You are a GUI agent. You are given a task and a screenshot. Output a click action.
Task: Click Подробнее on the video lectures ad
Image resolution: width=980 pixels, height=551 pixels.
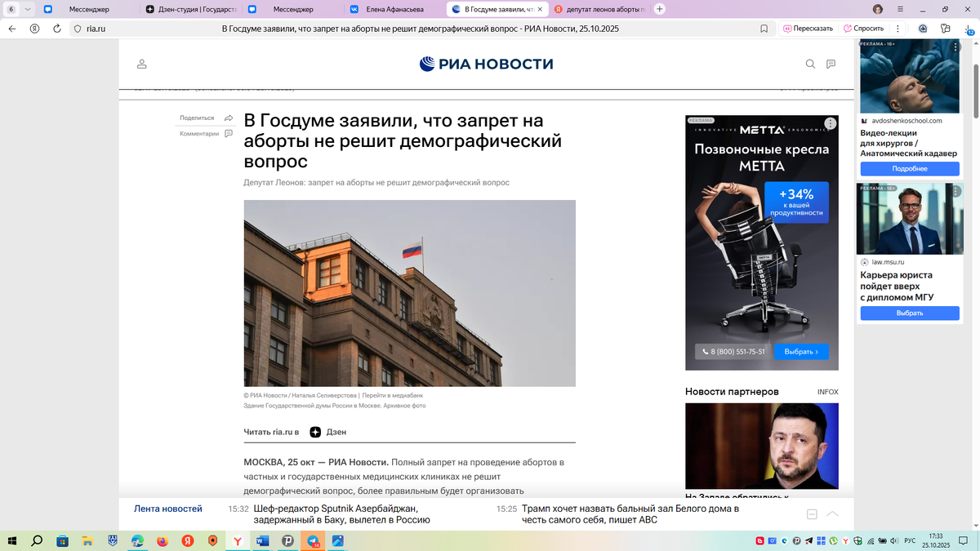[x=909, y=168]
